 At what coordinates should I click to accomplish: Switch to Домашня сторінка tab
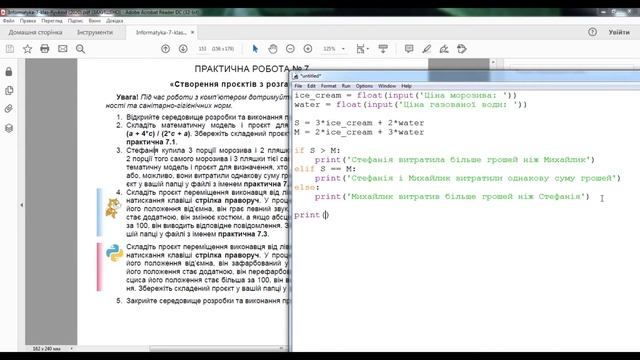pyautogui.click(x=36, y=32)
